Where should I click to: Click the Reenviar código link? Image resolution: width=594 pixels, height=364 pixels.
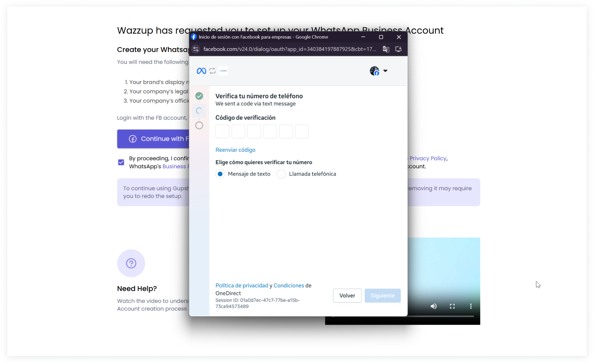coord(235,150)
